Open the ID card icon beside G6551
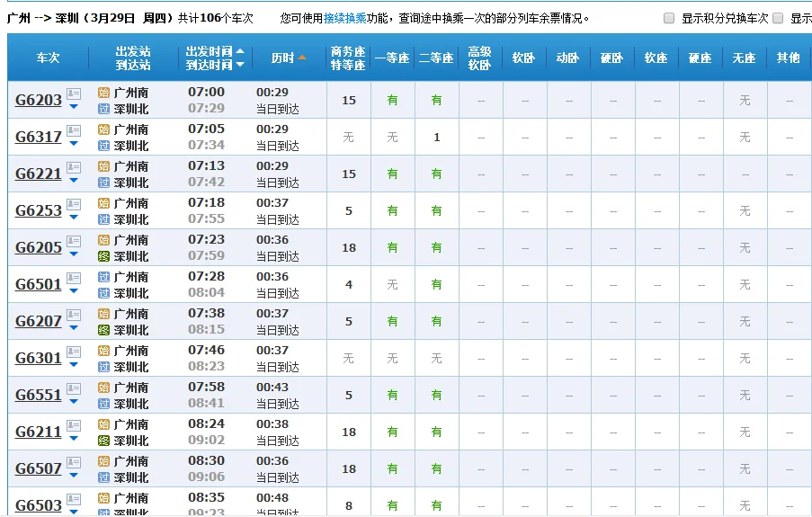Viewport: 812px width, 517px height. pos(74,388)
